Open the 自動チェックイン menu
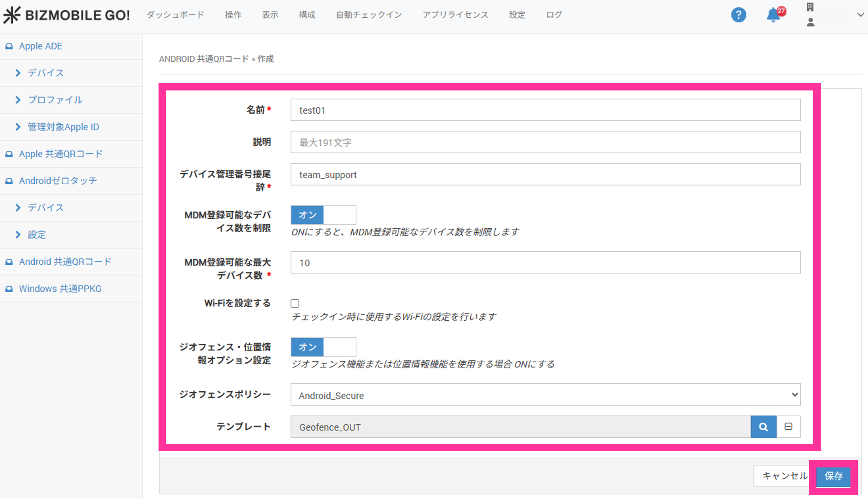Viewport: 868px width, 499px height. 369,15
